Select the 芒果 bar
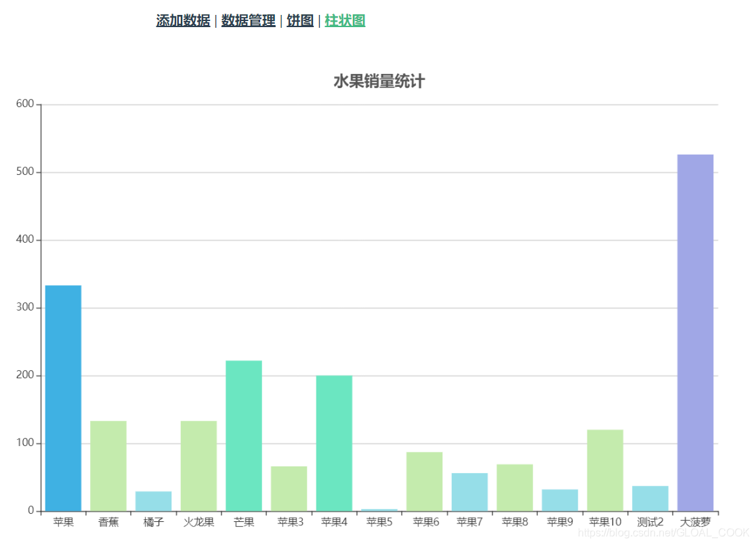 pos(244,436)
